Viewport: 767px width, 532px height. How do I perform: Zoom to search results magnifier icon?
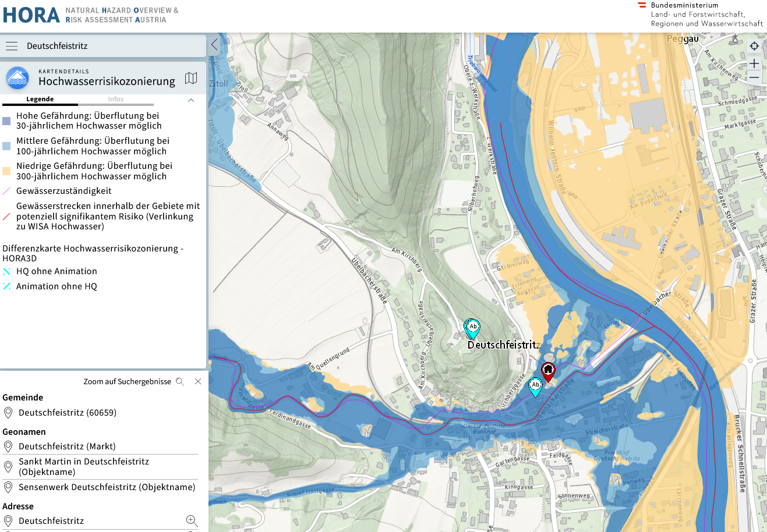tap(180, 382)
